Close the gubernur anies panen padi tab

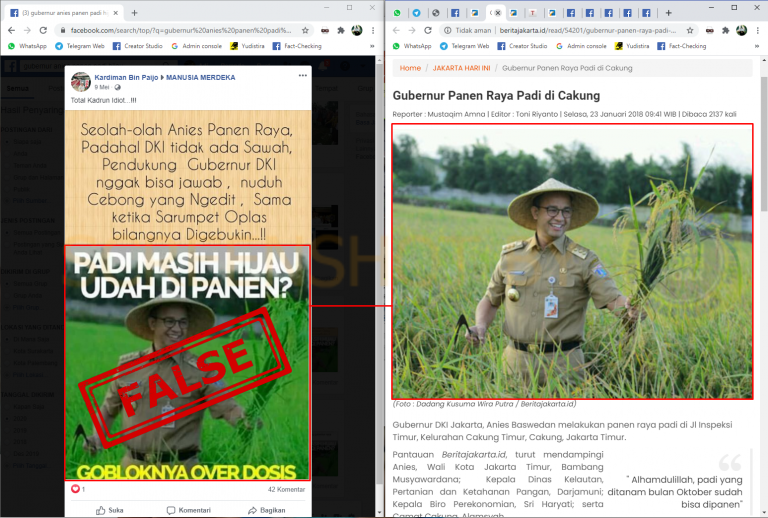point(116,13)
